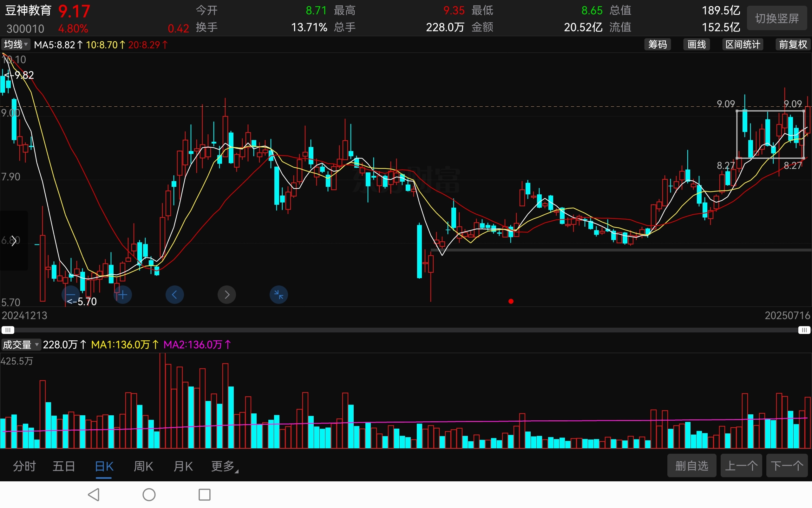
Task: Switch to the 周K tab
Action: tap(143, 466)
